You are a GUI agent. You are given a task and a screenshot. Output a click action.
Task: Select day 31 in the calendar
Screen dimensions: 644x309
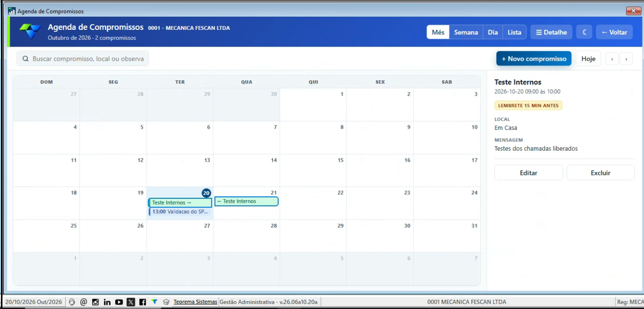pyautogui.click(x=447, y=236)
